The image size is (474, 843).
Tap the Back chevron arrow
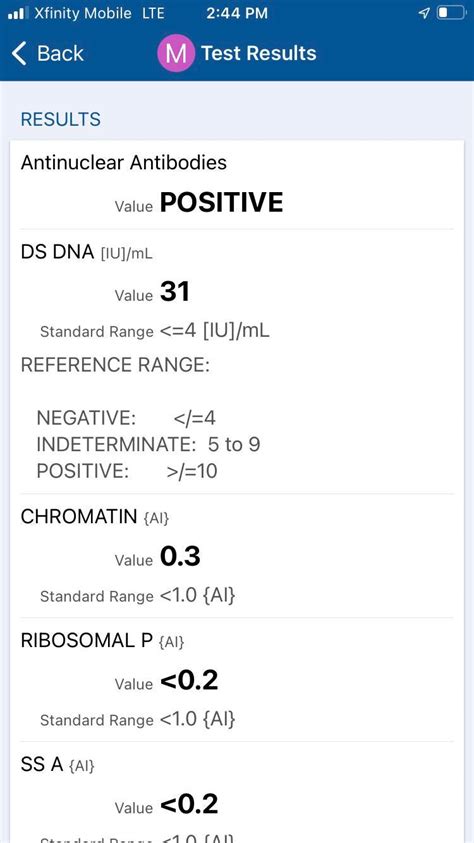click(19, 54)
